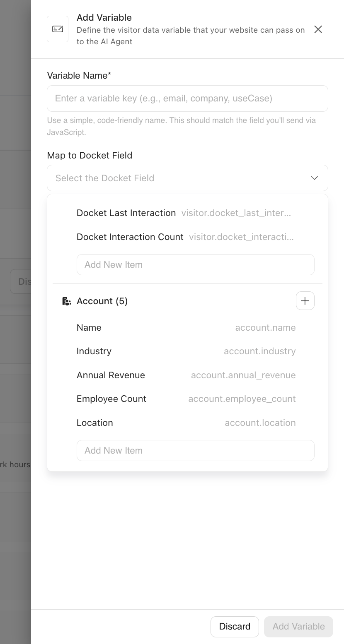Click the Map to Docket Field label
The width and height of the screenshot is (344, 644).
point(90,156)
